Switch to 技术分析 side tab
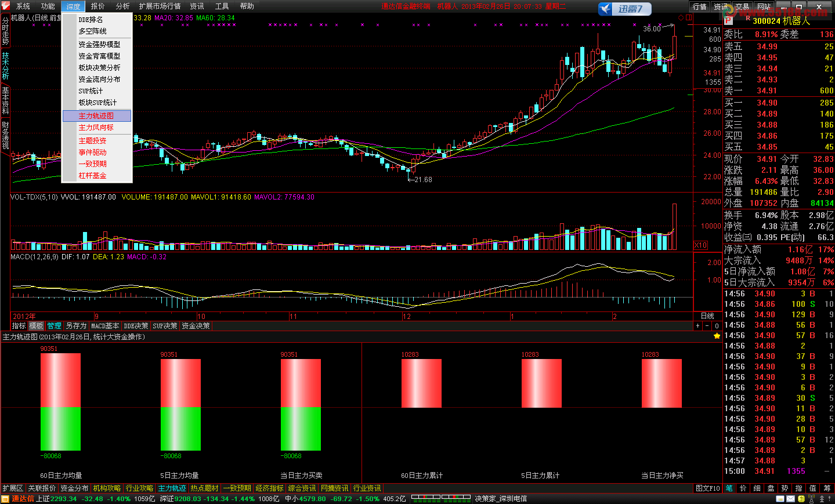 click(x=5, y=66)
